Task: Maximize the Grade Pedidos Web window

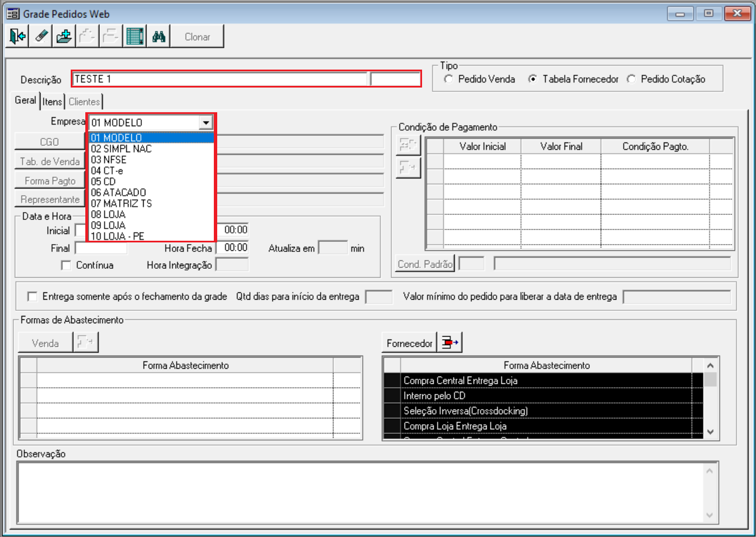Action: (709, 13)
